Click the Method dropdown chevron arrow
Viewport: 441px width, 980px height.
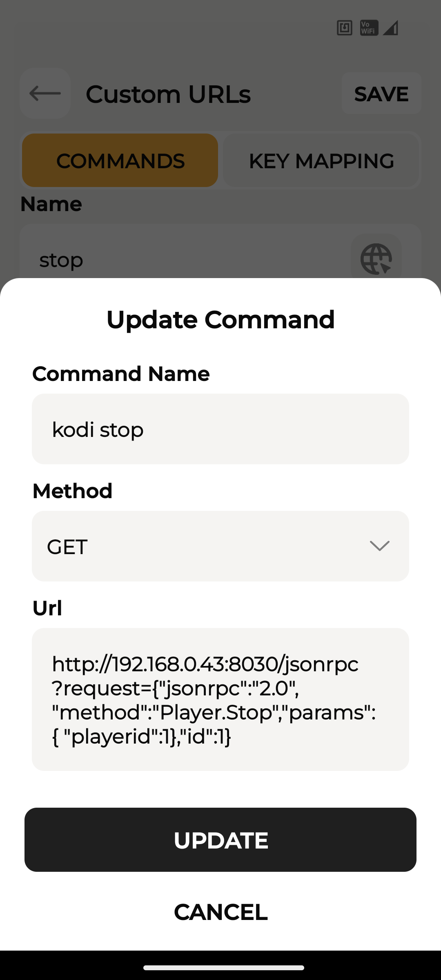[379, 546]
